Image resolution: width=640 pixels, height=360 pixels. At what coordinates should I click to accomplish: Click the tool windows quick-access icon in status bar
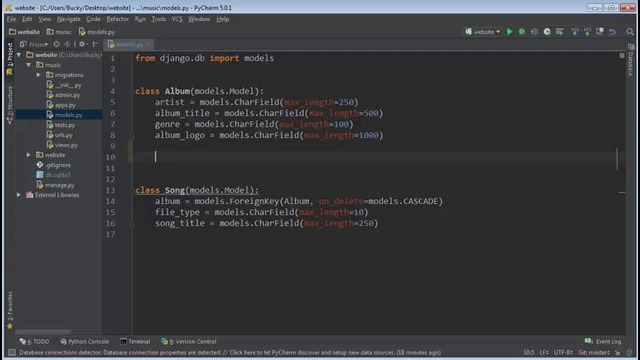[12, 352]
